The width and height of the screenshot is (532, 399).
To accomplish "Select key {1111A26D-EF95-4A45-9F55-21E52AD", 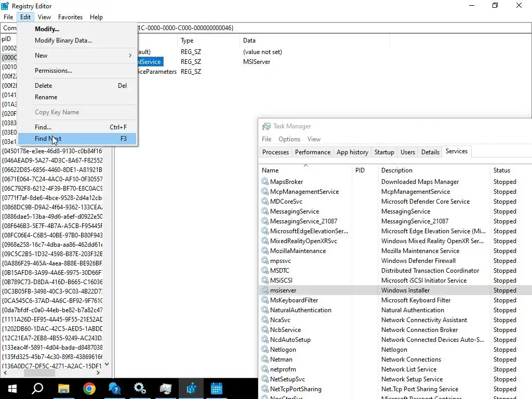I will [52, 320].
